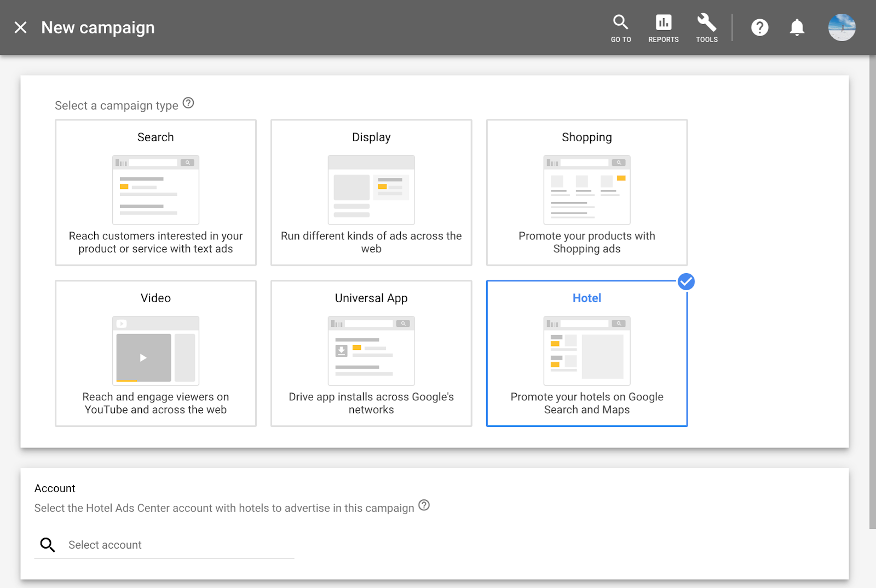Choose the Display campaign type card
The width and height of the screenshot is (876, 588).
point(371,193)
